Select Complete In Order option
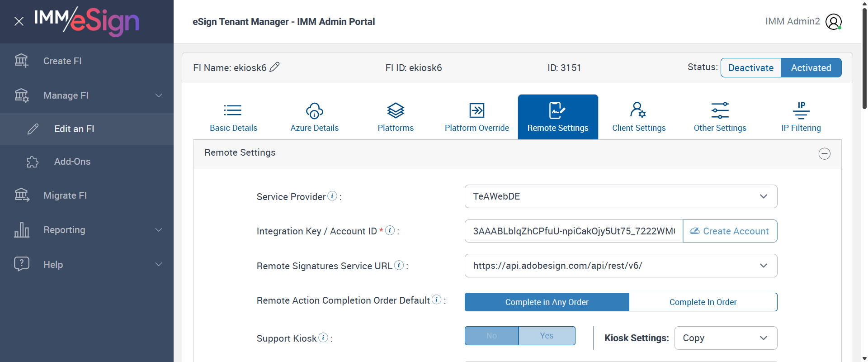 click(703, 302)
